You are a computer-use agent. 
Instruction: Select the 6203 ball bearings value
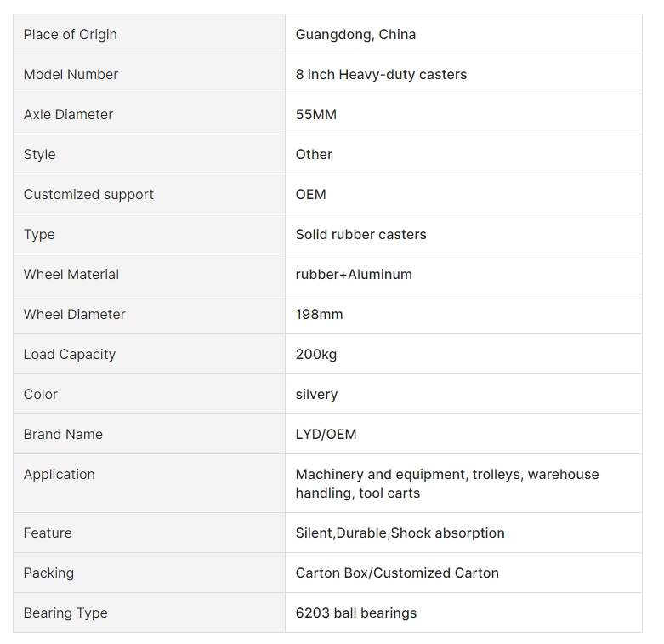pyautogui.click(x=356, y=613)
